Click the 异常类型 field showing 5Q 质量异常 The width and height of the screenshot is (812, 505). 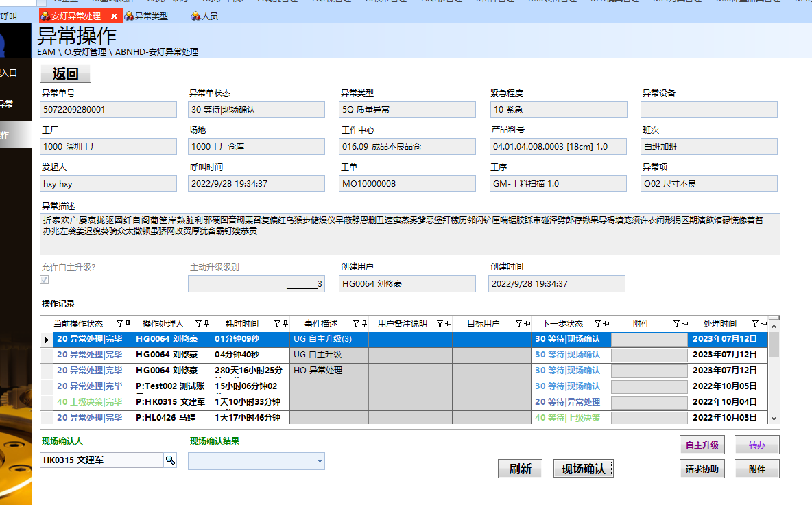[407, 109]
